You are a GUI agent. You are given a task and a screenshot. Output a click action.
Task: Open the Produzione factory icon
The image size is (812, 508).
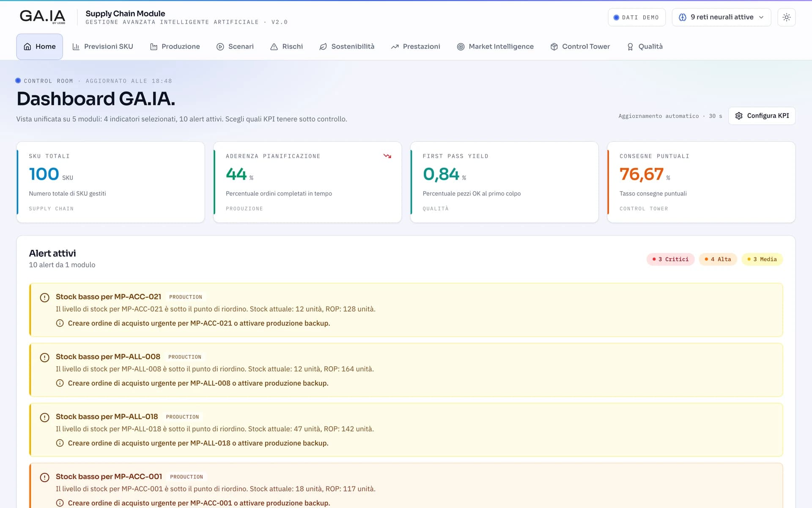tap(154, 47)
